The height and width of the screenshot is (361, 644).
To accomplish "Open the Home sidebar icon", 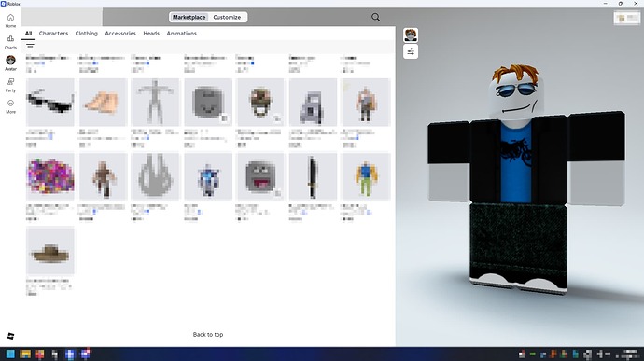I will pos(10,21).
